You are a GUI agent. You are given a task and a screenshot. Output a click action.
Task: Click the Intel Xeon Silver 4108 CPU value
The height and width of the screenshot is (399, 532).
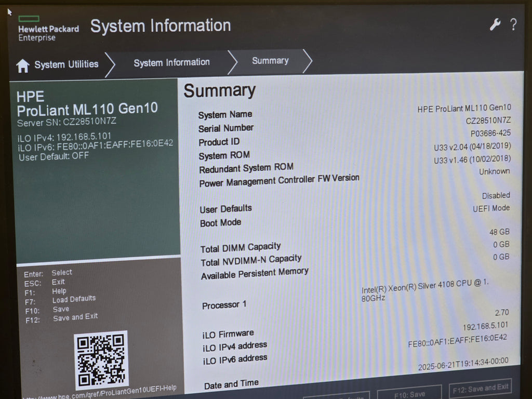coord(425,290)
